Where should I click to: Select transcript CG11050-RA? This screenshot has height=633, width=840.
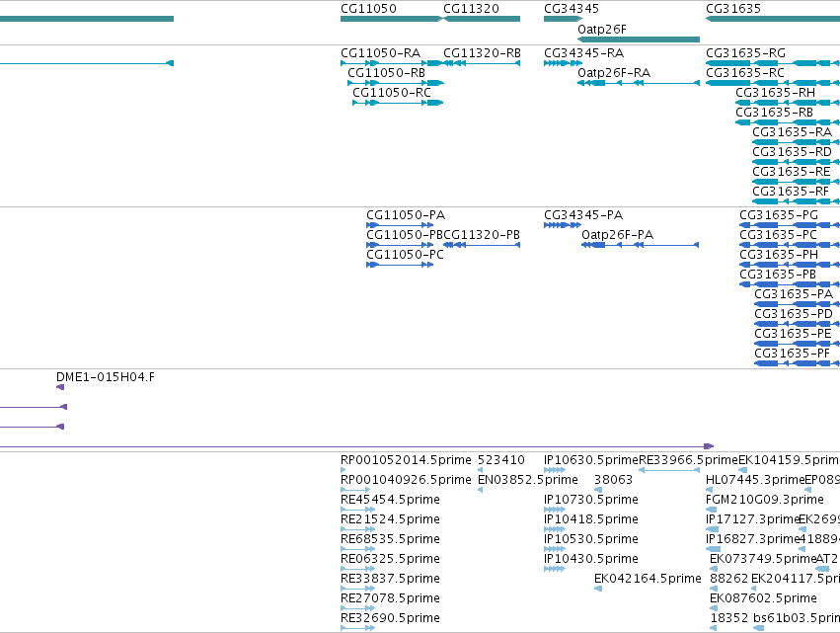tap(392, 63)
